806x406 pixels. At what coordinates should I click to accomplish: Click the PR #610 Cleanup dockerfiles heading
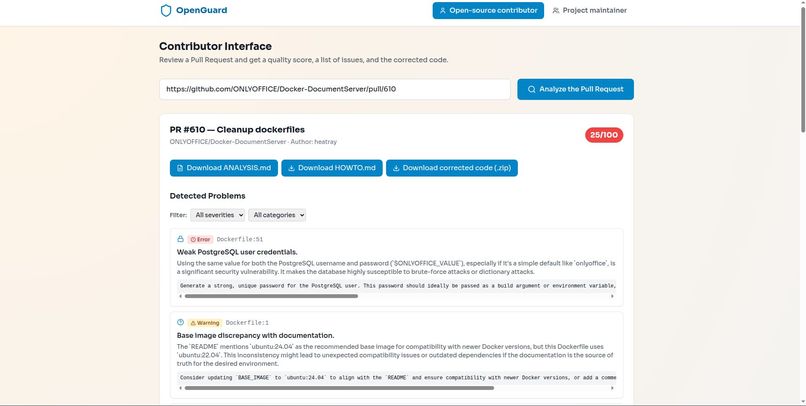237,130
